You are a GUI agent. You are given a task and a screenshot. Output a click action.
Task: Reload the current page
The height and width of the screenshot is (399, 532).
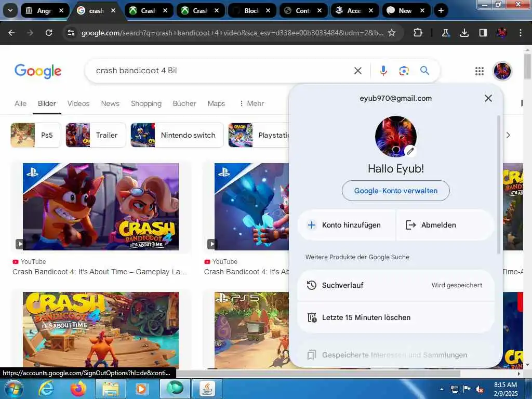click(49, 33)
